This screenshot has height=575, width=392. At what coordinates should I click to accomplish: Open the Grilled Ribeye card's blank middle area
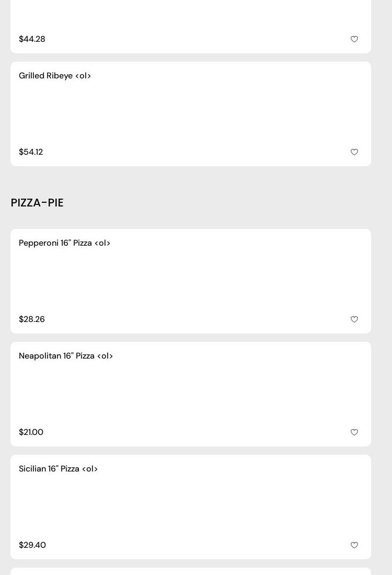(191, 114)
